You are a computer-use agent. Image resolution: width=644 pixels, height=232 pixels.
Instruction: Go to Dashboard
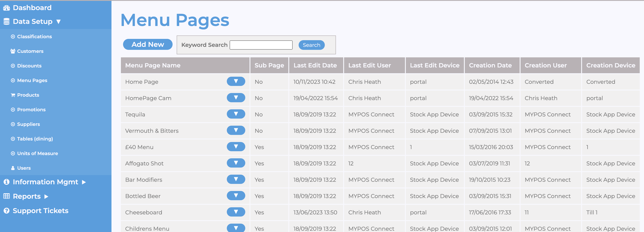click(x=32, y=8)
